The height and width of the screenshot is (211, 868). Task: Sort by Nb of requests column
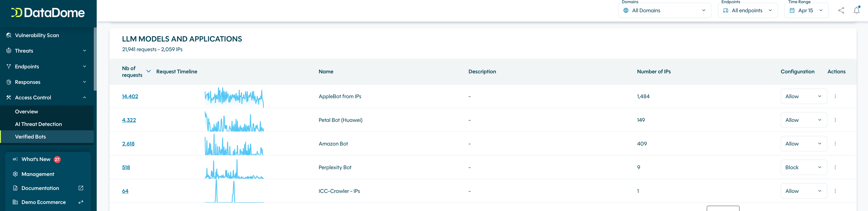pos(136,72)
